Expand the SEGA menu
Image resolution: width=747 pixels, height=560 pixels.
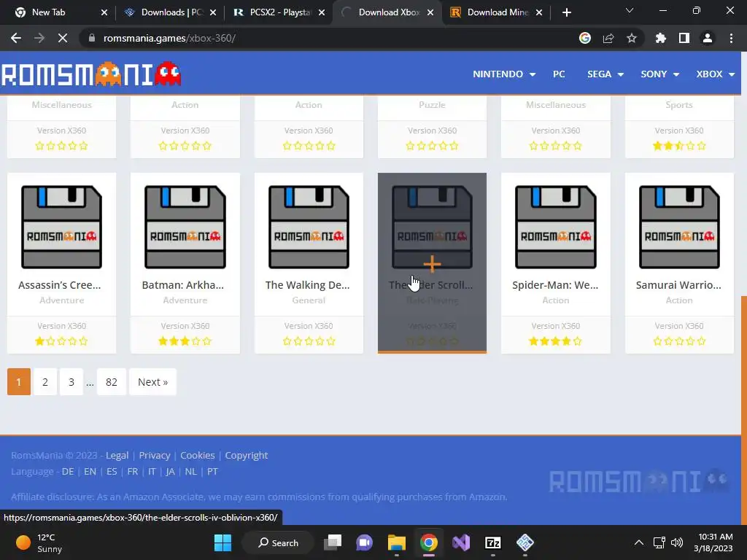[605, 74]
